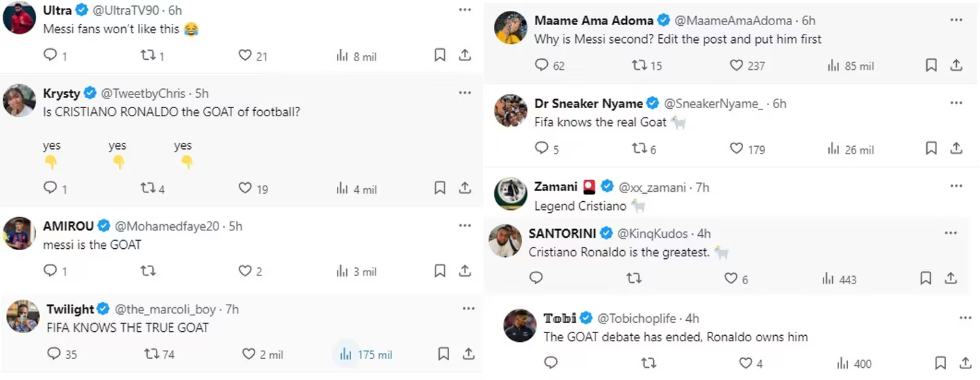Share Krysty's tweet via share icon

465,188
